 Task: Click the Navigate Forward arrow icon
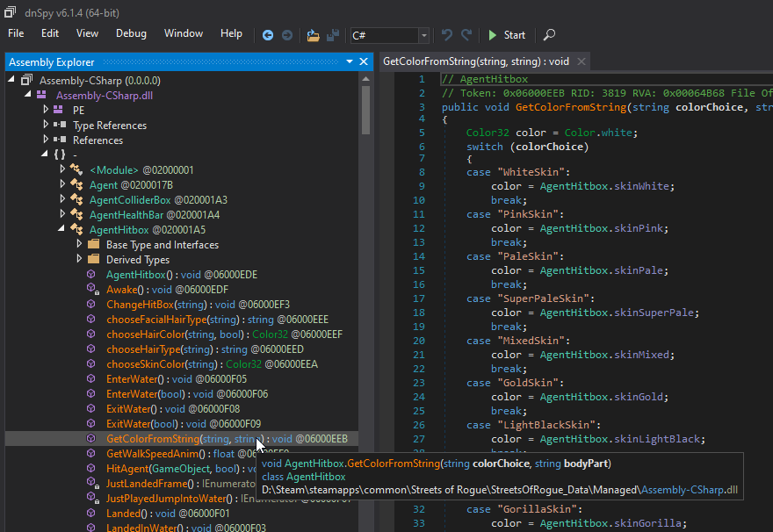coord(286,35)
